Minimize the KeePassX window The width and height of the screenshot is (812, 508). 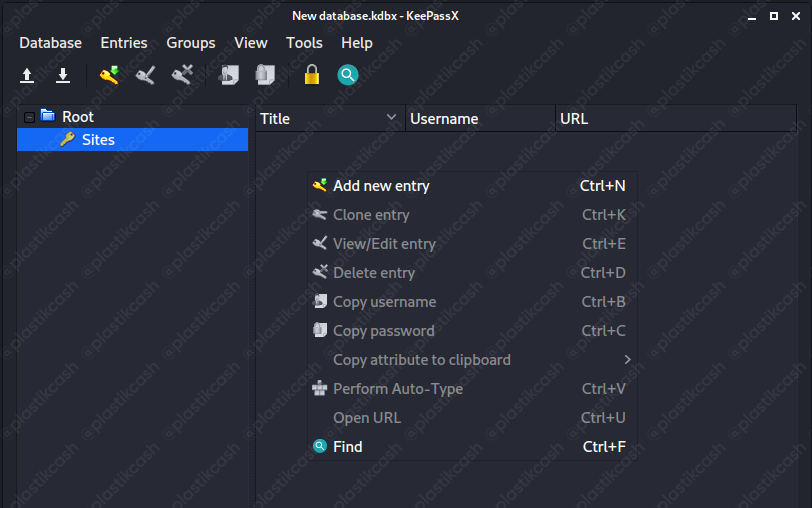click(x=752, y=17)
